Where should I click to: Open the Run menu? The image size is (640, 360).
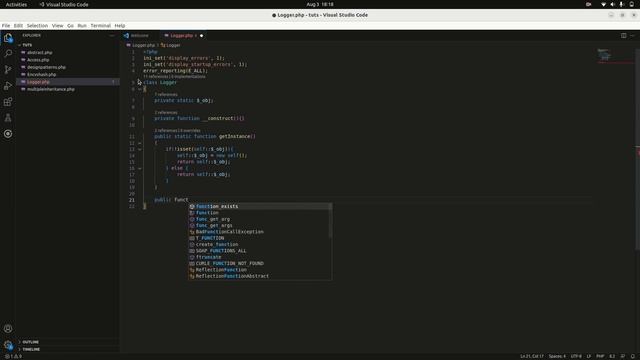click(82, 25)
